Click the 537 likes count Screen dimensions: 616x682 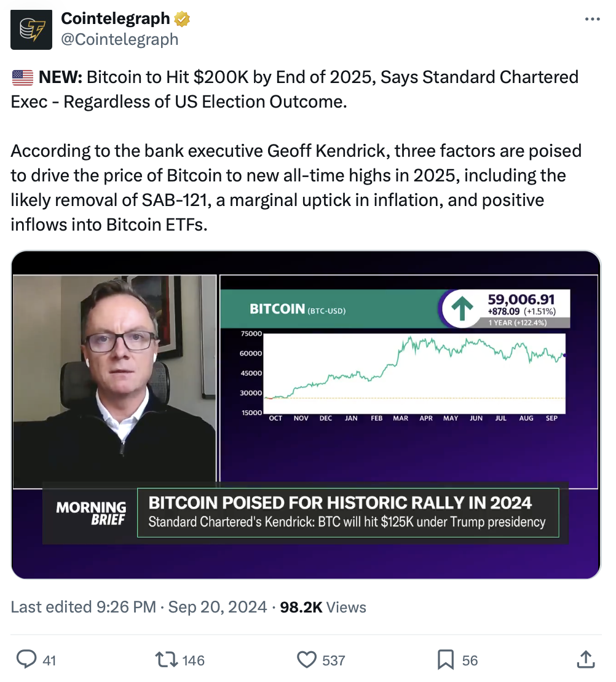click(333, 660)
